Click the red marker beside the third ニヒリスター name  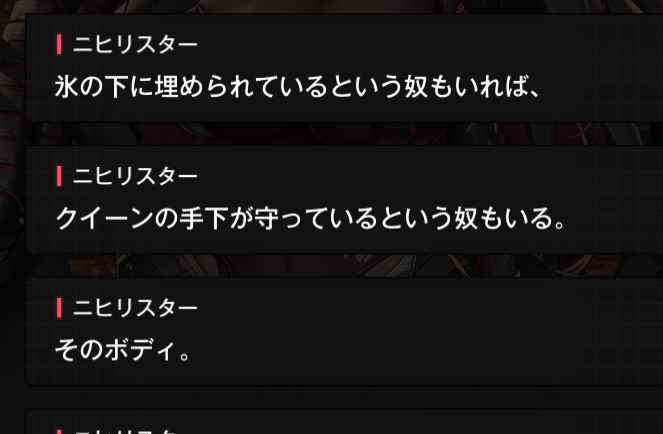point(59,308)
